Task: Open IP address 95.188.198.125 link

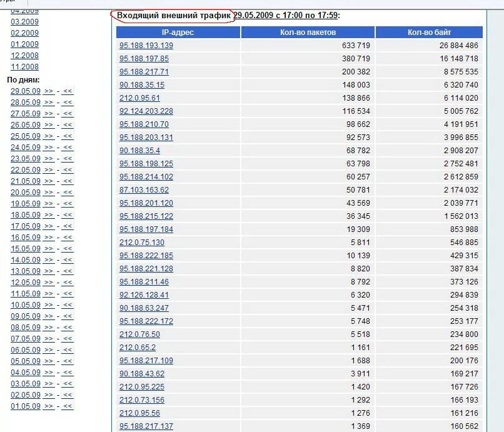Action: point(146,164)
